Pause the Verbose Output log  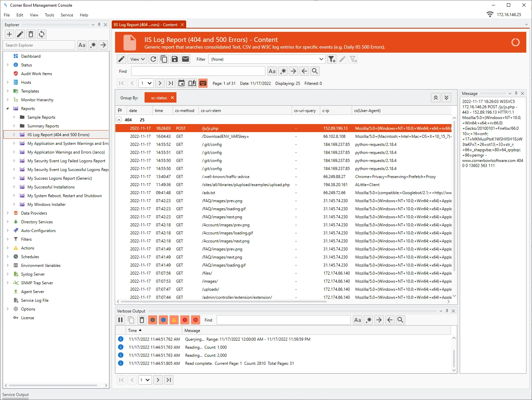pos(120,320)
